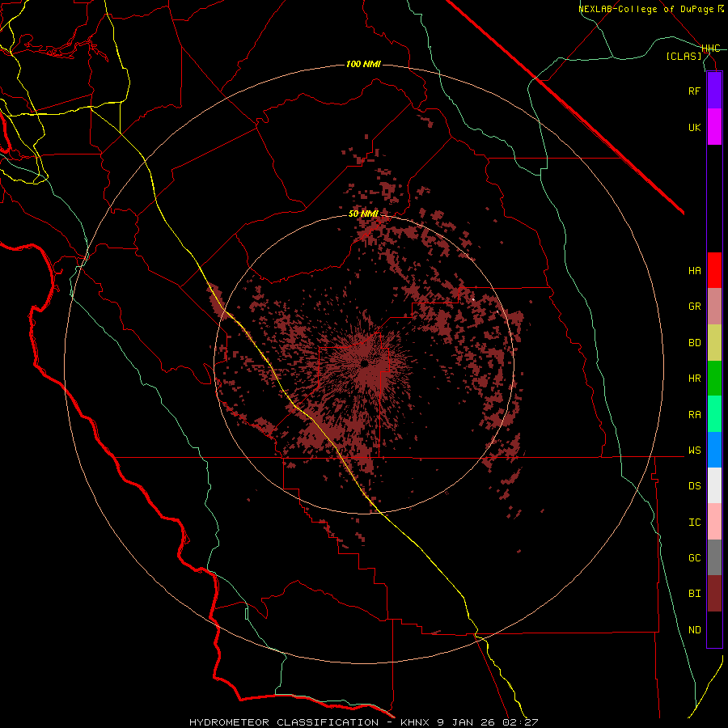Click the BI legend label
This screenshot has height=728, width=728.
tap(694, 594)
